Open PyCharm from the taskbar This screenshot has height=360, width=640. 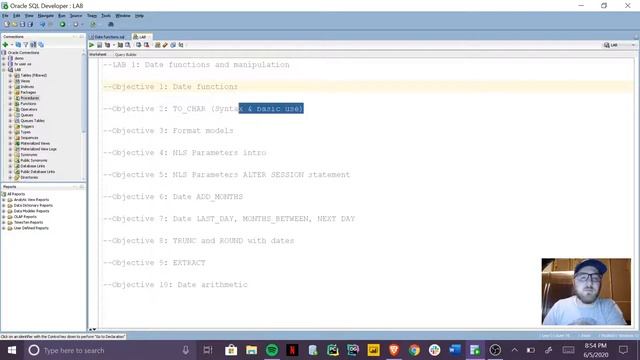333,350
